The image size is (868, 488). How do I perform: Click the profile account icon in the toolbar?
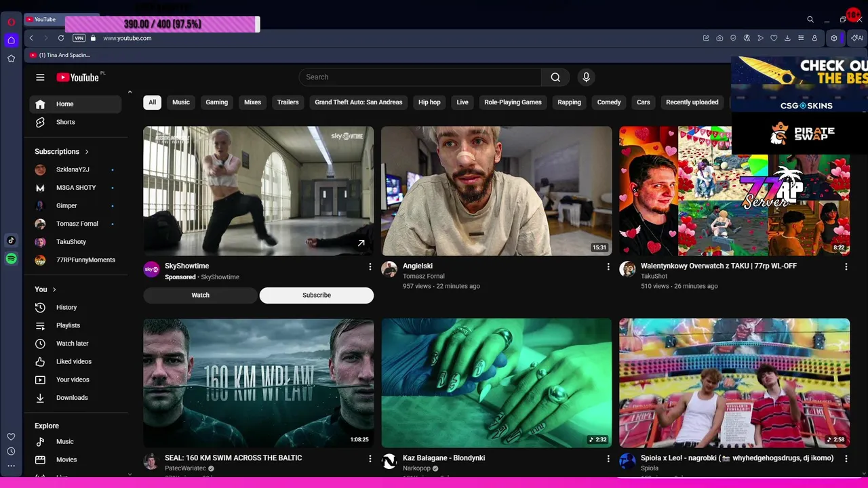pyautogui.click(x=814, y=38)
